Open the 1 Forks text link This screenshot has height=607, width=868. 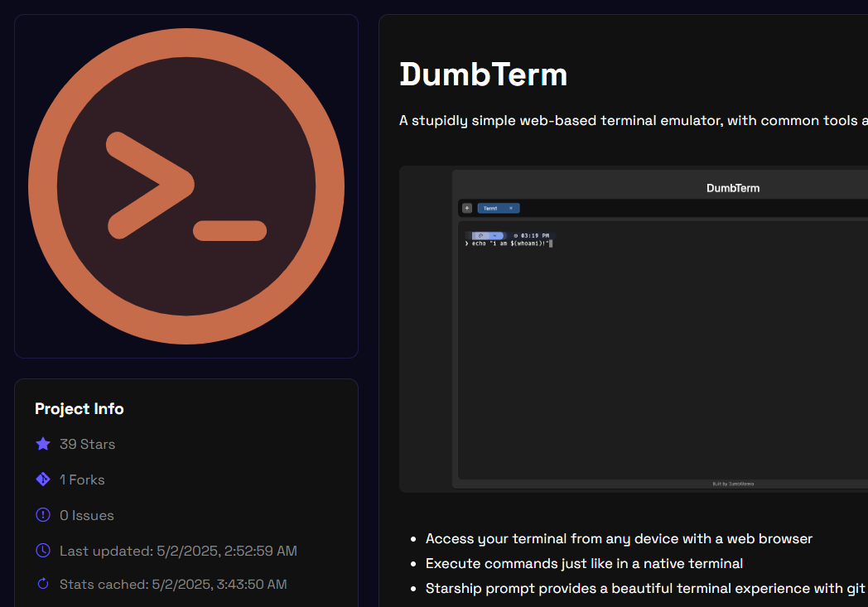[x=82, y=479]
